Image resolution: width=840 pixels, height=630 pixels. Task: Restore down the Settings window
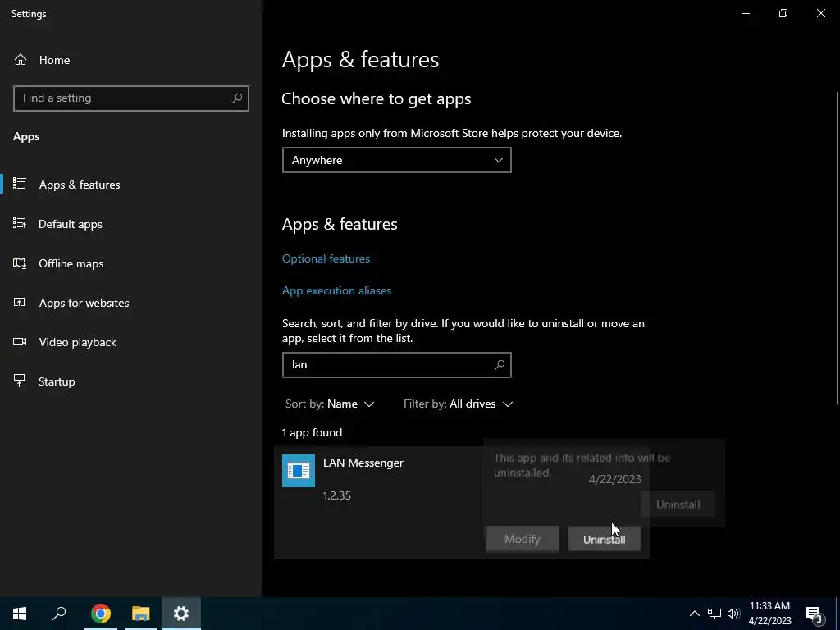pos(783,13)
